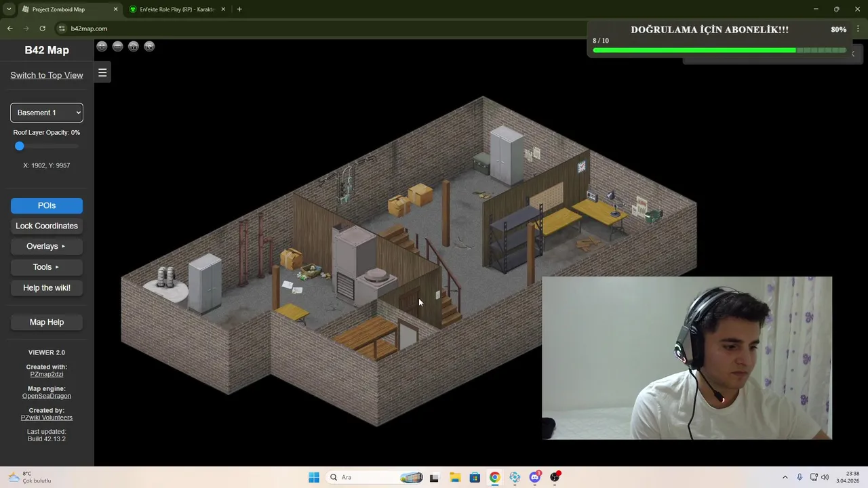Click the streamer webcam overlay
This screenshot has height=488, width=868.
(687, 358)
